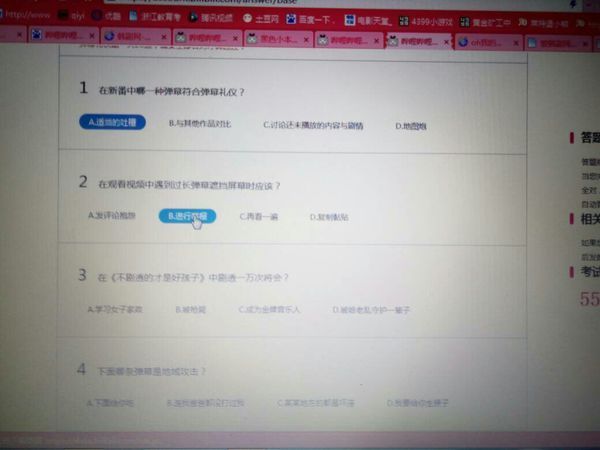This screenshot has width=600, height=450.
Task: Click the 浙江教育考 bookmark favicon
Action: point(133,16)
